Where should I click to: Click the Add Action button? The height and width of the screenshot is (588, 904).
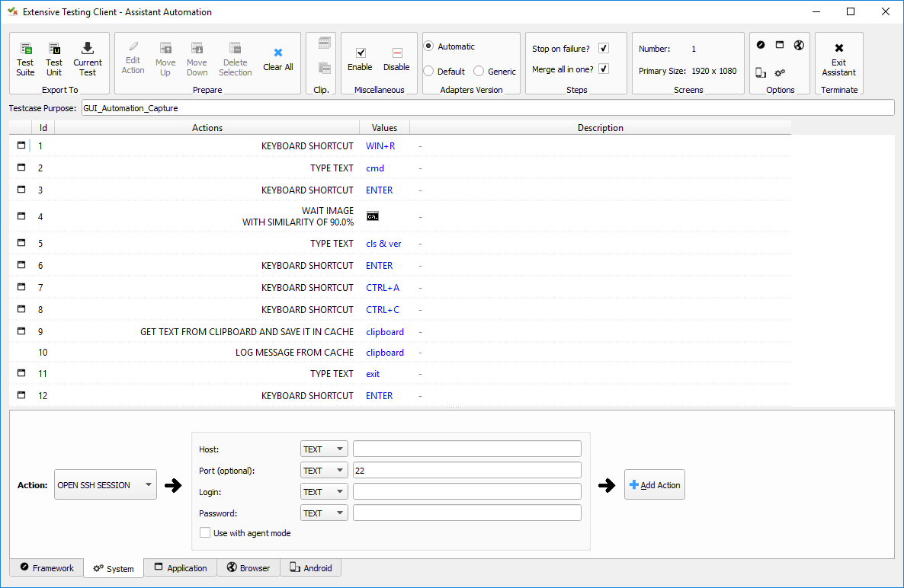(x=654, y=485)
